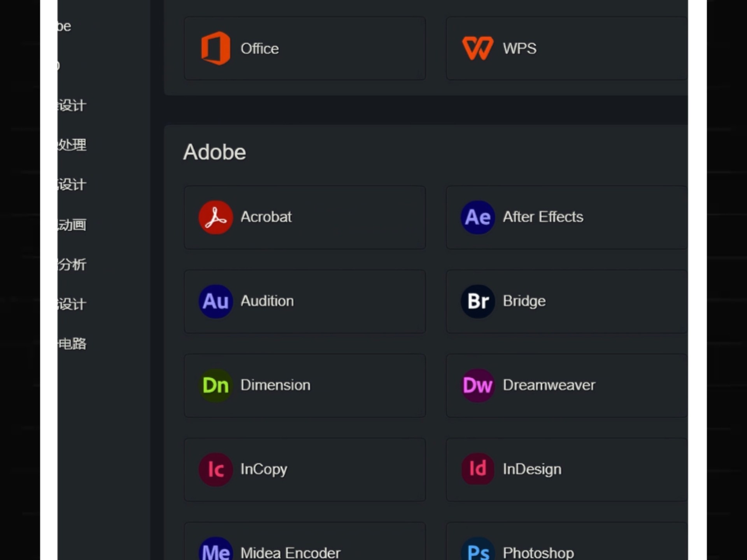Click the Media Encoder Me icon
Image resolution: width=747 pixels, height=560 pixels.
coord(216,549)
